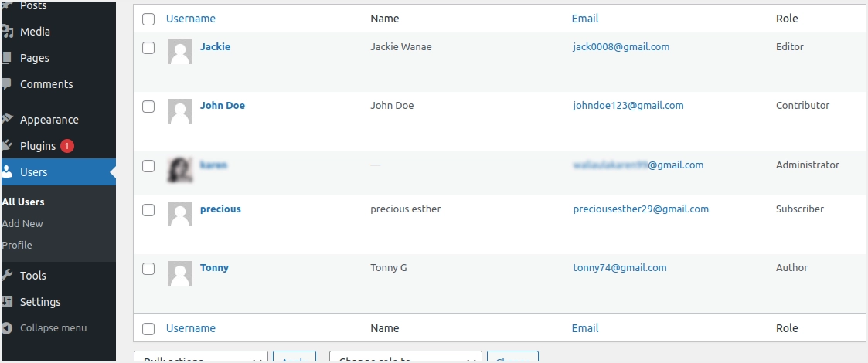Select the checkbox for user John Doe
Image resolution: width=868 pixels, height=363 pixels.
pos(148,107)
